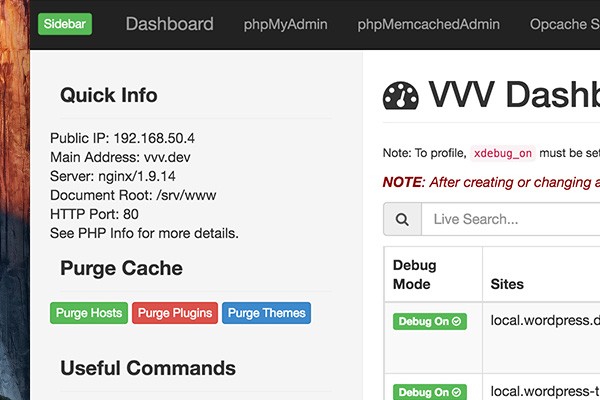Click the red NOTE warning text
The image size is (600, 400).
(491, 182)
